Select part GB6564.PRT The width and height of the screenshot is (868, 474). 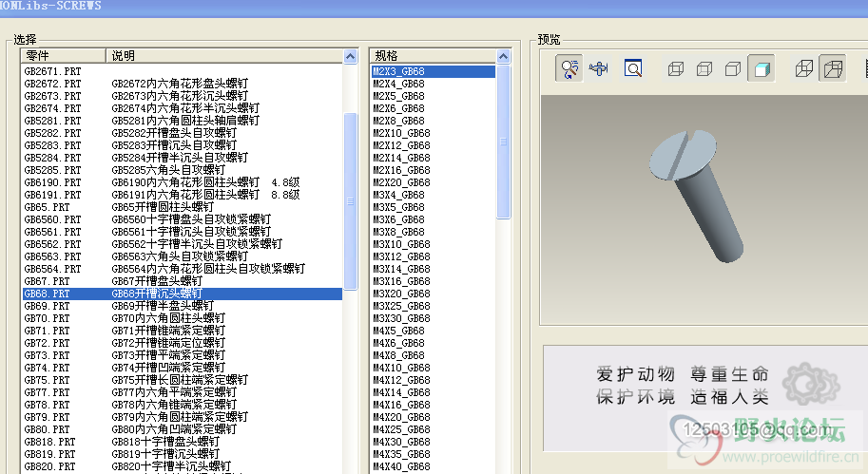183,269
